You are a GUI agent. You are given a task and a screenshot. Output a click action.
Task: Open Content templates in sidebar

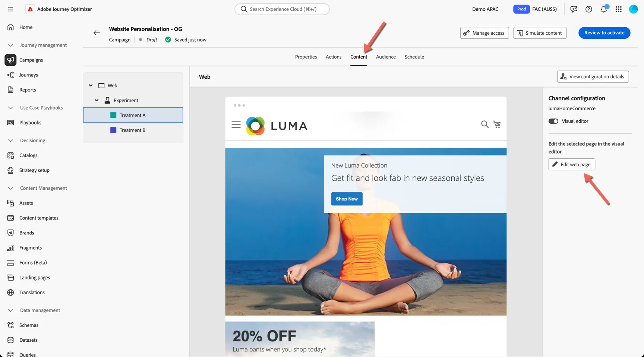tap(39, 218)
